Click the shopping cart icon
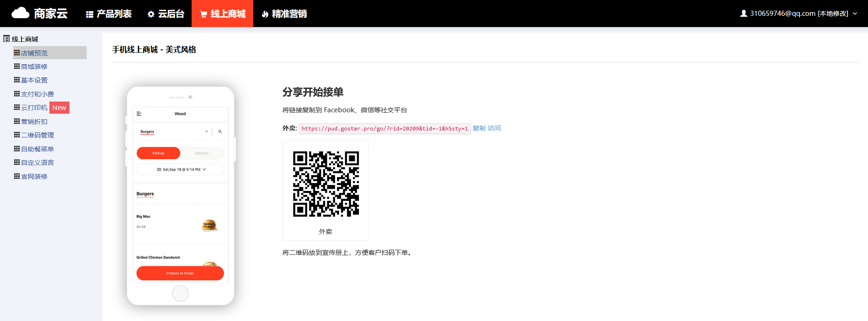The image size is (868, 321). coord(203,14)
